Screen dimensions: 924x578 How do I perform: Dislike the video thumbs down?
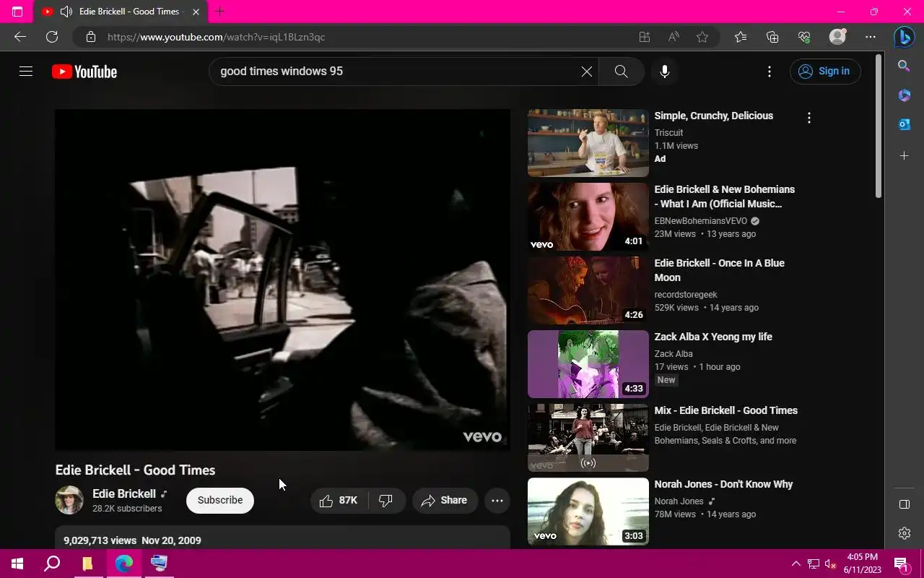point(386,500)
